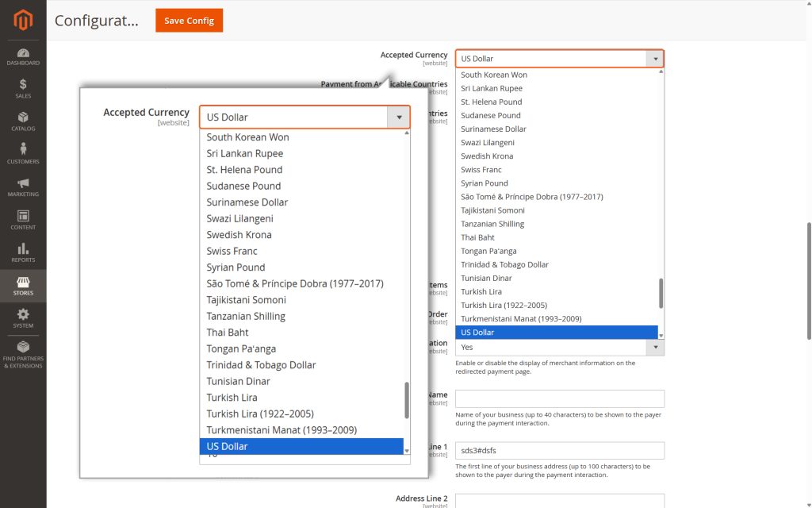Pick Thai Baht in the enlarged callout list
The image size is (812, 508).
228,333
